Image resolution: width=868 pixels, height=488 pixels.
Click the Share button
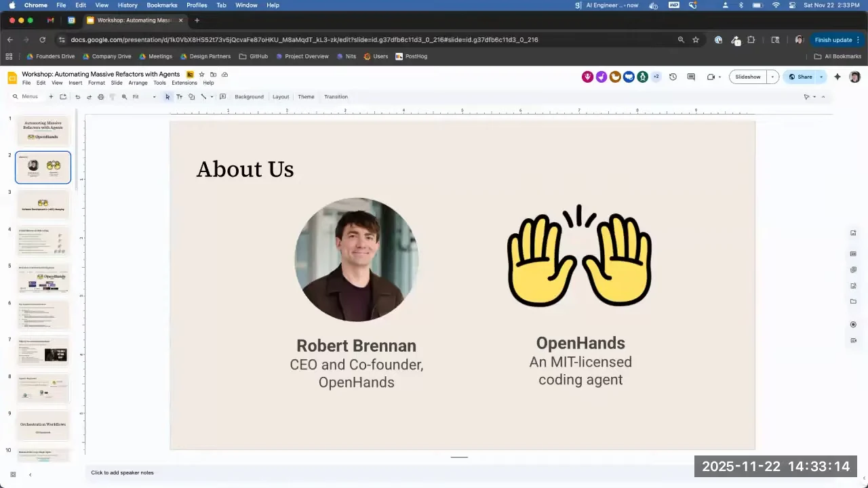coord(800,77)
